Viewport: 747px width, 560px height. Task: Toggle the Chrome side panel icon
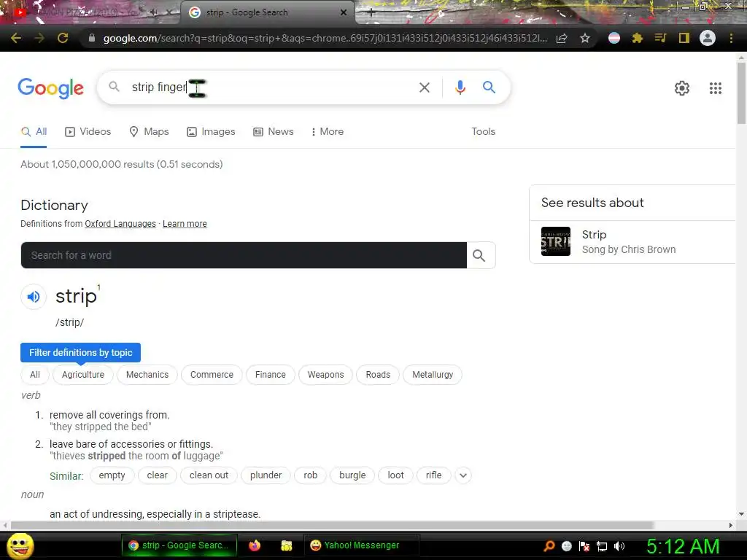pyautogui.click(x=684, y=38)
